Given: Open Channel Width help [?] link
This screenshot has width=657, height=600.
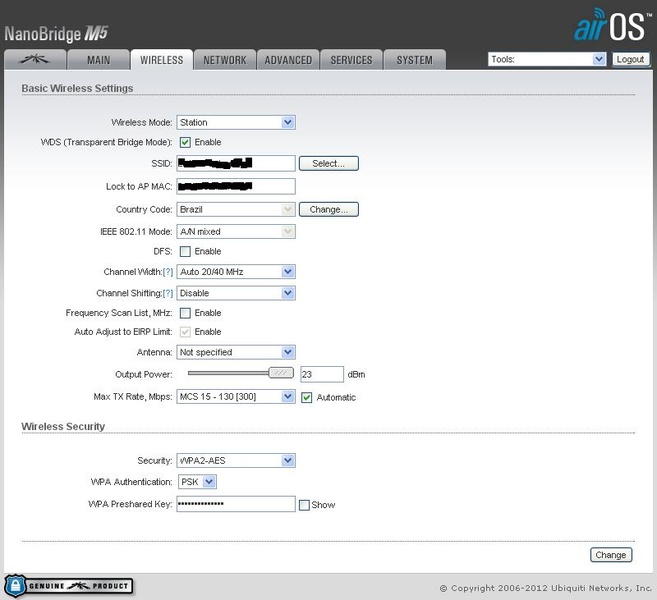Looking at the screenshot, I should [168, 272].
